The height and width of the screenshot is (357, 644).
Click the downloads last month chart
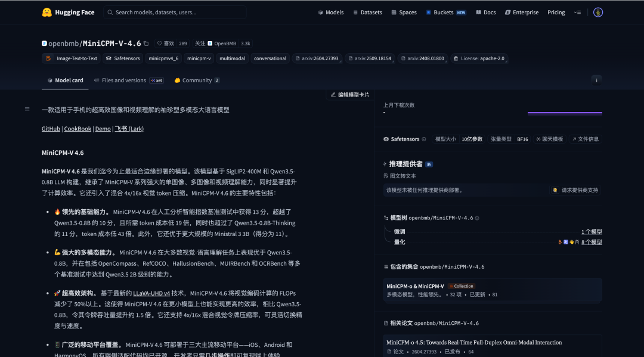(565, 113)
